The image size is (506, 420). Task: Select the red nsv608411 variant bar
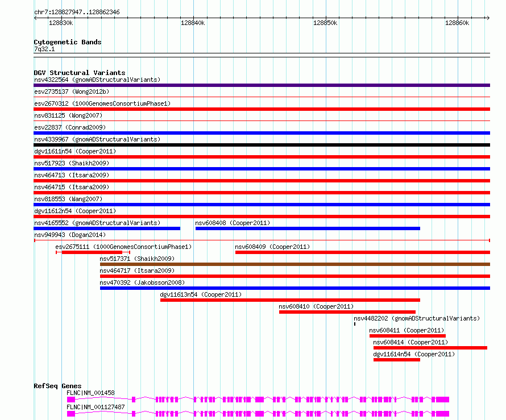point(408,336)
